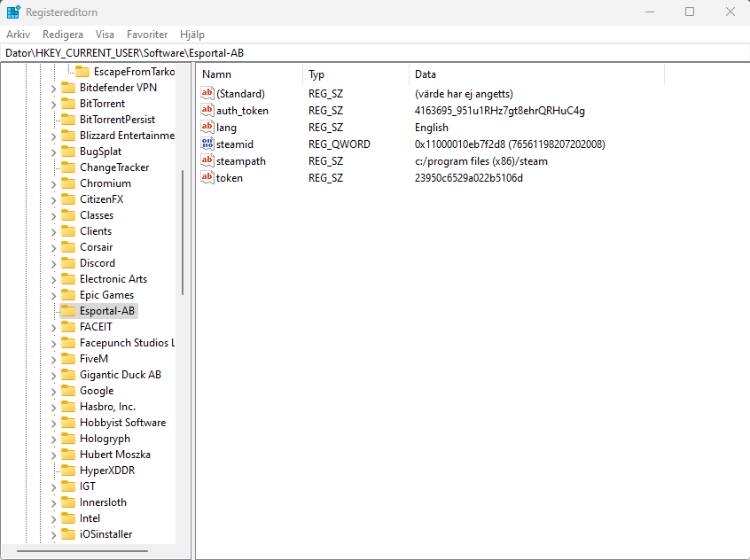
Task: Sort values by the Namn column header
Action: coord(249,74)
